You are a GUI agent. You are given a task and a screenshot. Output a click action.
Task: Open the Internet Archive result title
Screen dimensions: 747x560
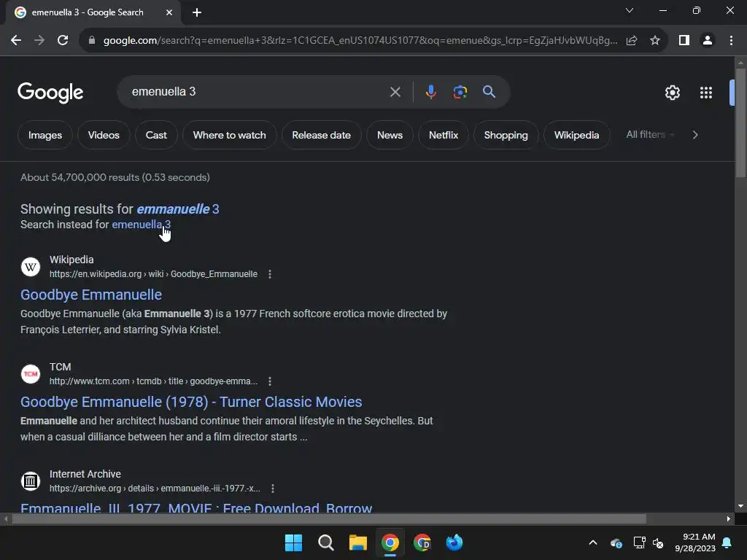pos(196,507)
